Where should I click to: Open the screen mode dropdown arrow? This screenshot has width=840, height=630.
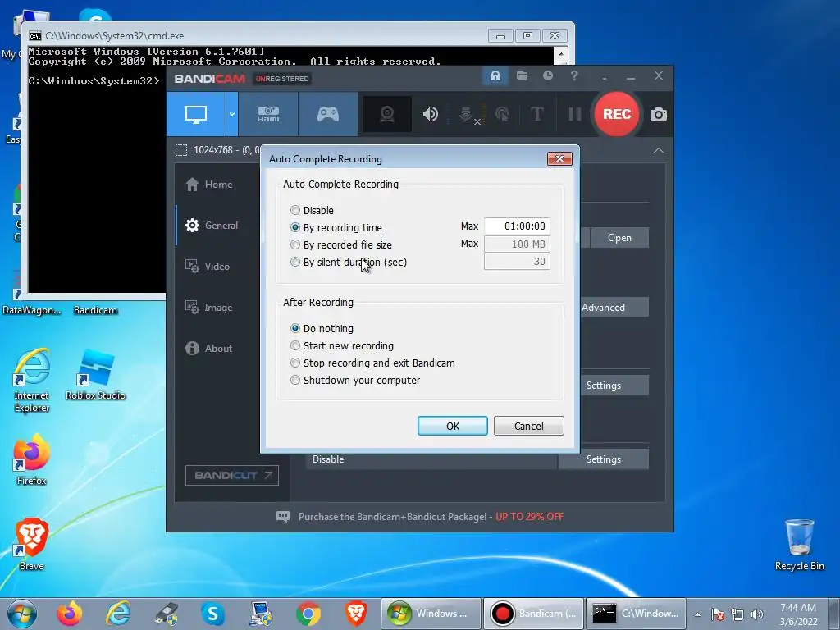[232, 114]
